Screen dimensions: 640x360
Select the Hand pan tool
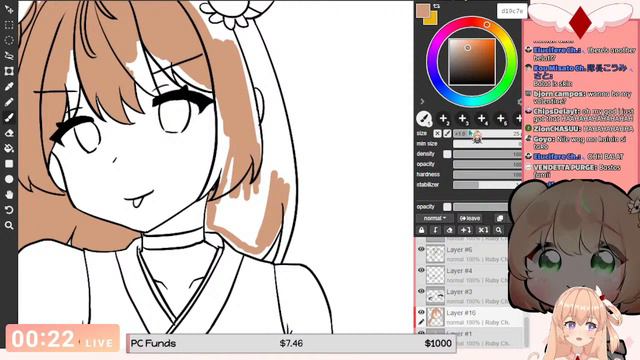pyautogui.click(x=9, y=195)
